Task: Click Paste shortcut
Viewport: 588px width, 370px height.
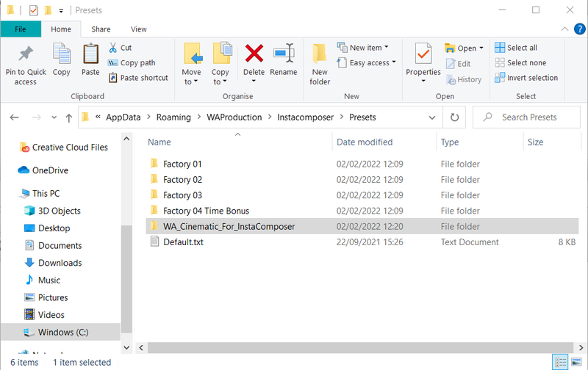Action: coord(138,78)
